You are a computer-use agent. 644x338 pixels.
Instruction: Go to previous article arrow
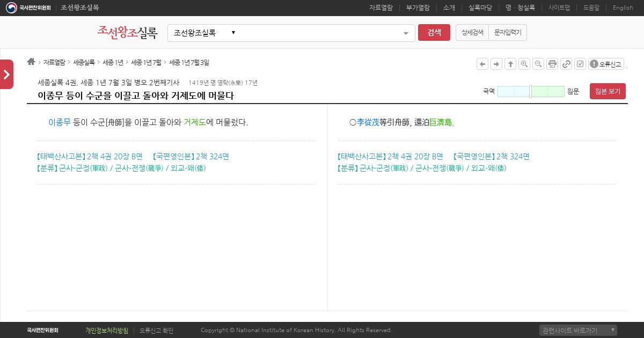(x=482, y=64)
